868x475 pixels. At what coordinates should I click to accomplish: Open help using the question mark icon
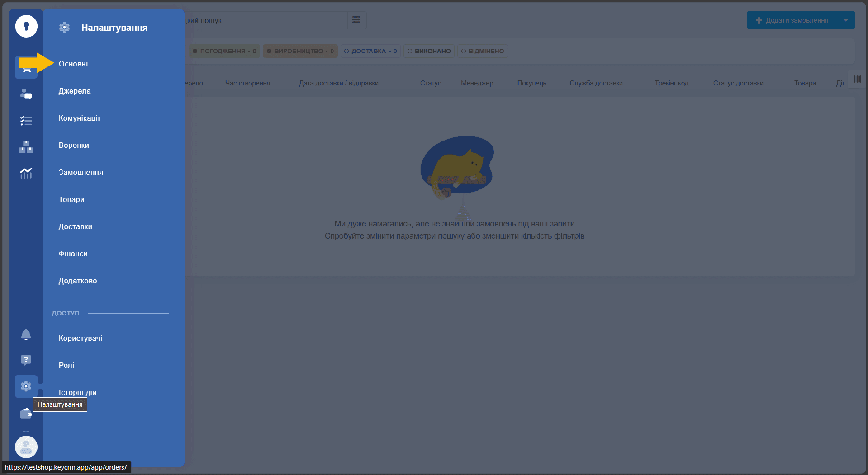pyautogui.click(x=26, y=360)
